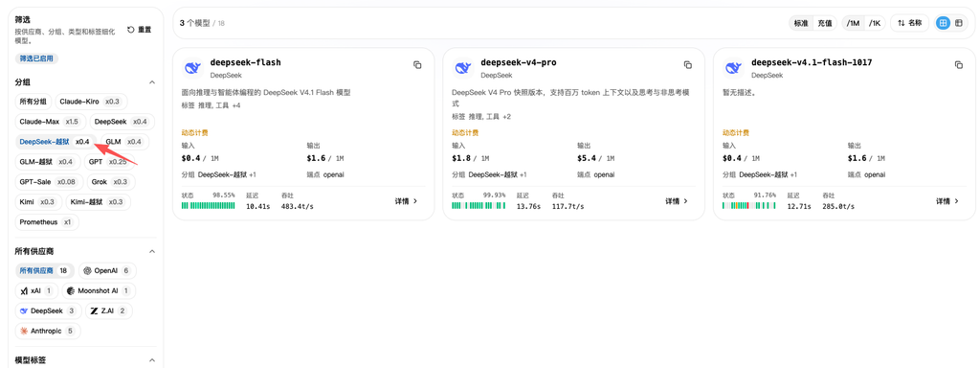Click deepseek-v4.1-flash-1017 model title
Viewport: 980px width, 368px height.
click(x=812, y=62)
